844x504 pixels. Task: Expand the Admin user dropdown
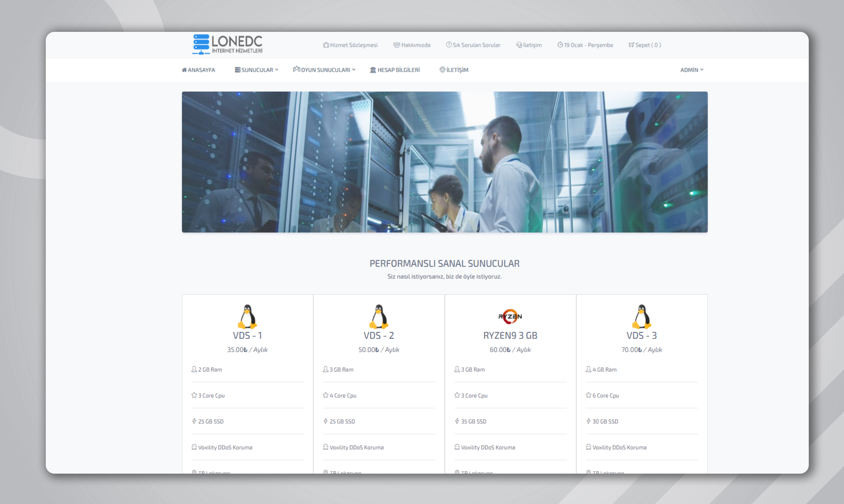691,70
